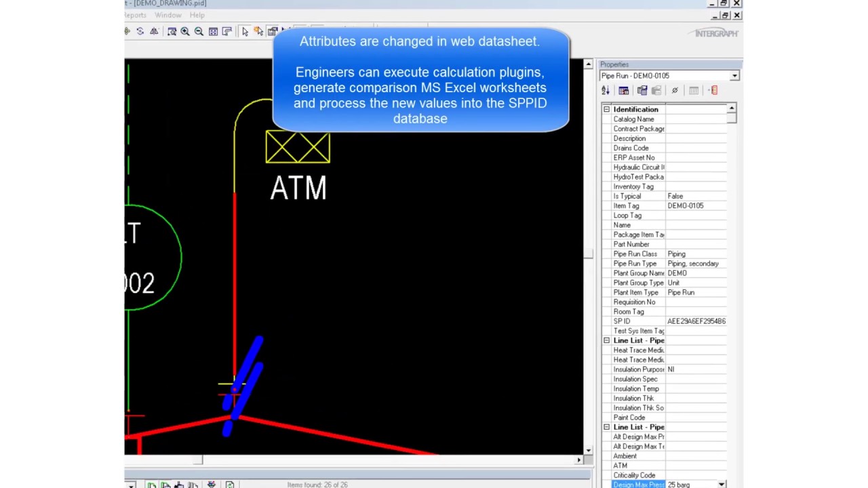Open the Help menu
This screenshot has width=868, height=488.
(197, 15)
